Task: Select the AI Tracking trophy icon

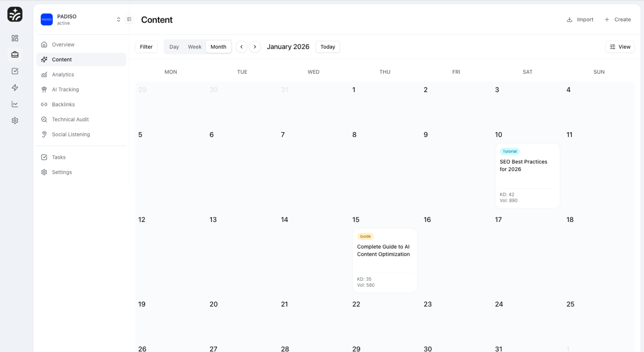Action: [x=45, y=89]
